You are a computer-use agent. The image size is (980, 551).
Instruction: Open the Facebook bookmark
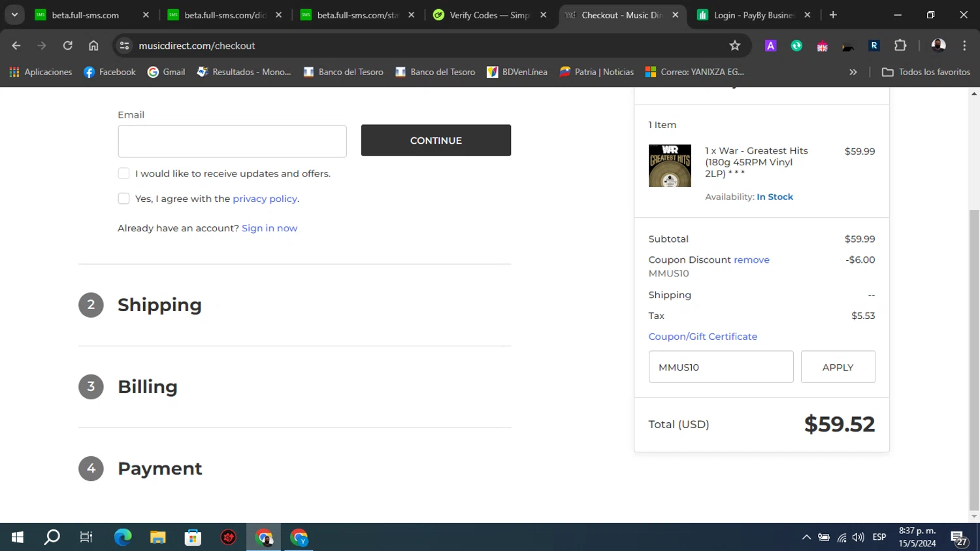click(x=110, y=72)
